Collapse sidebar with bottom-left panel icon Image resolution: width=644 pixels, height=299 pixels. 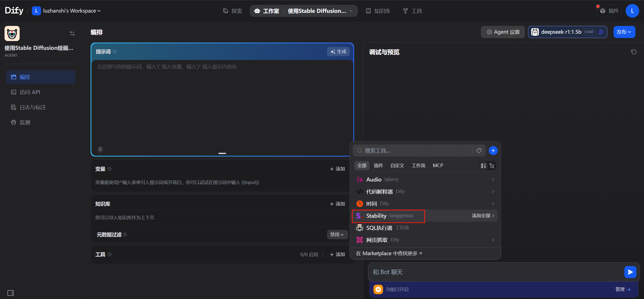(10, 293)
